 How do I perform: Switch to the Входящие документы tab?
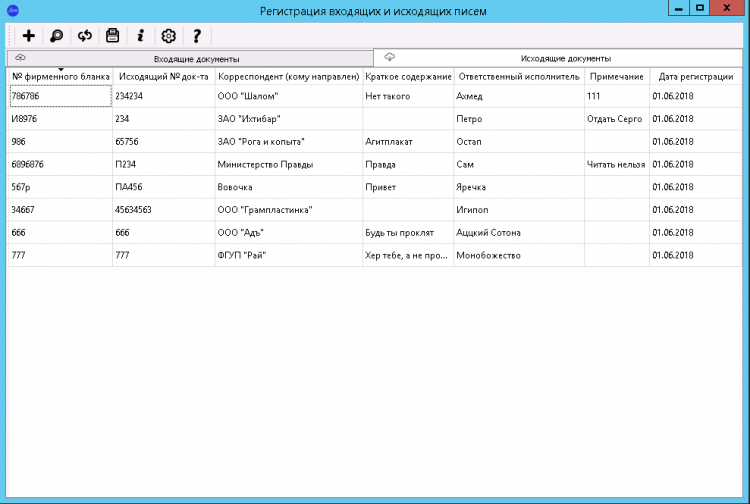pos(190,59)
